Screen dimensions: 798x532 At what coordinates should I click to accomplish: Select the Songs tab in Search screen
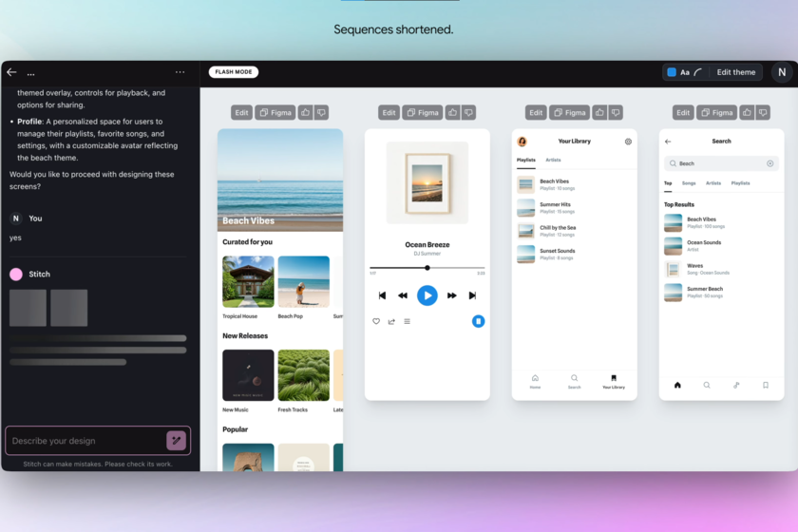[689, 182]
